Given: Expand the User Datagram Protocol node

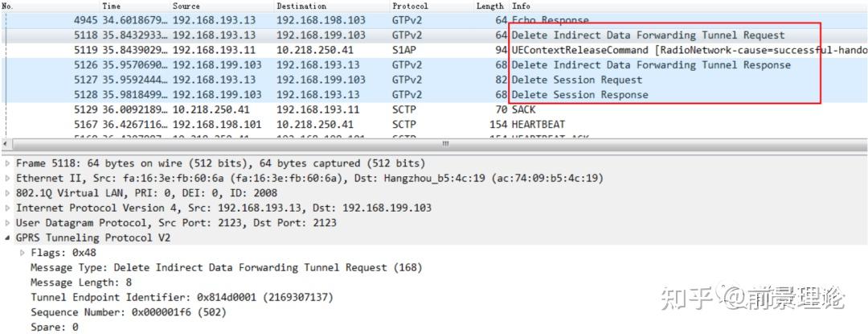Looking at the screenshot, I should (8, 223).
